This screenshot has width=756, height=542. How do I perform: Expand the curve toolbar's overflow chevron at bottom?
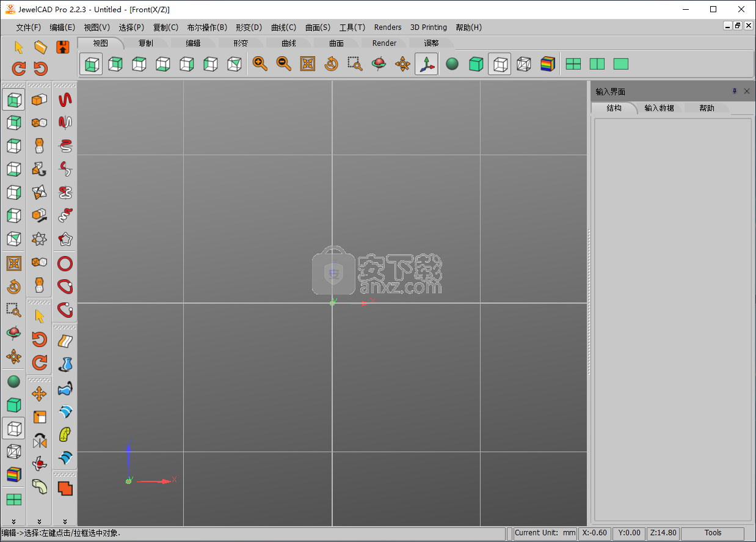65,521
